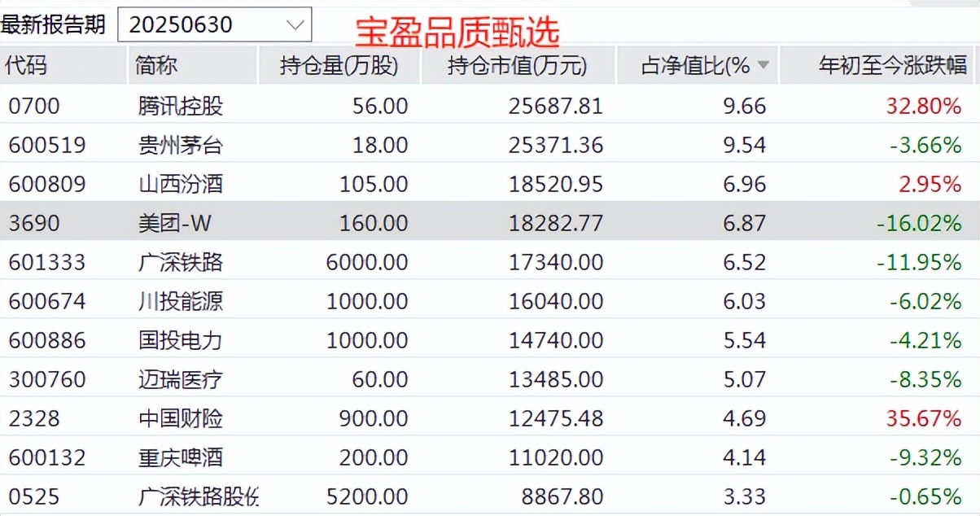The image size is (980, 516).
Task: Select the 迈瑞医疗 name cell
Action: point(181,379)
